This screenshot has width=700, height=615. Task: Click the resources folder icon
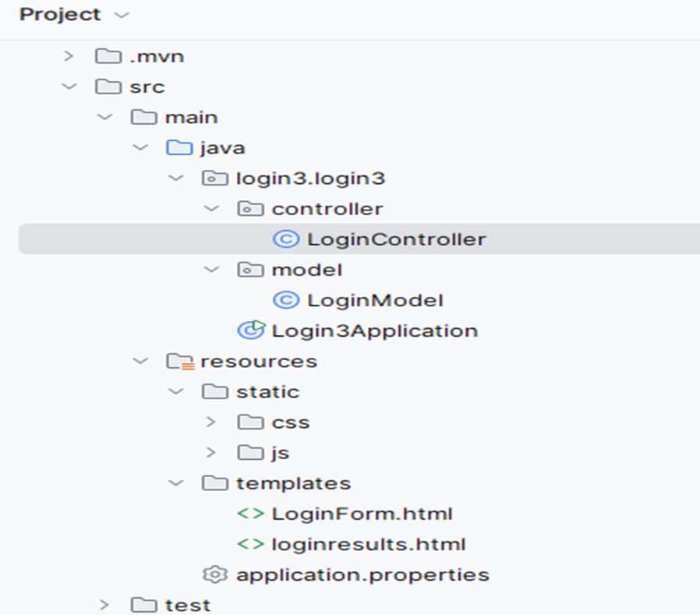point(179,362)
